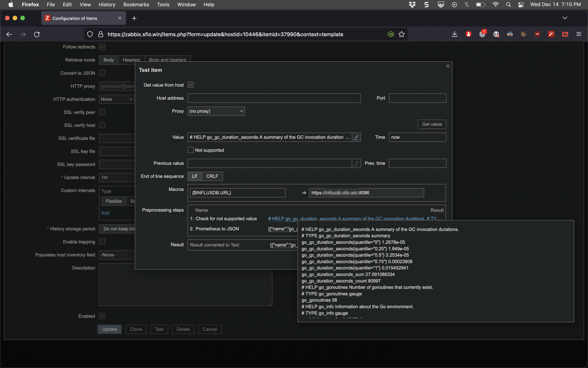Image resolution: width=588 pixels, height=368 pixels.
Task: Click the edit pencil icon beside Value field
Action: coord(356,137)
